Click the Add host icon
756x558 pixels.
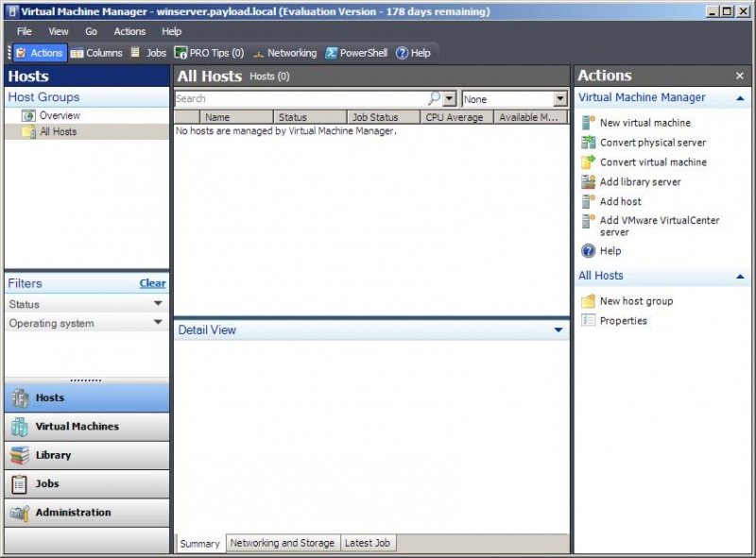click(x=588, y=201)
